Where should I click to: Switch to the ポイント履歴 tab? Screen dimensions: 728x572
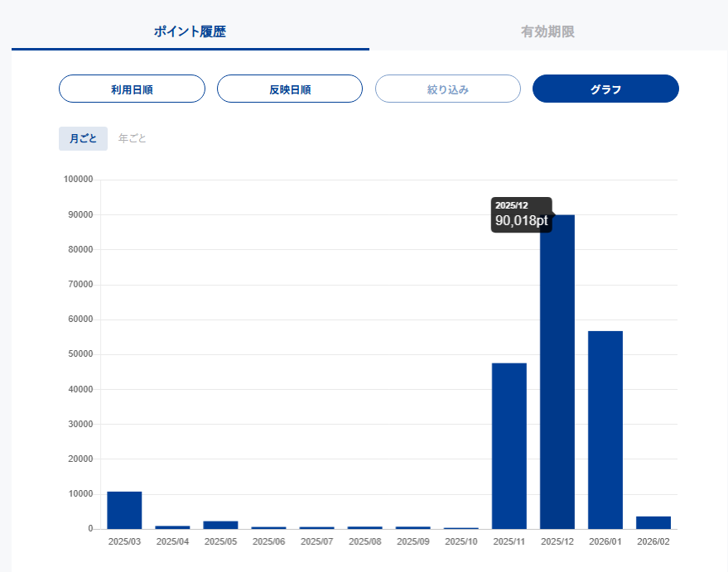[190, 31]
